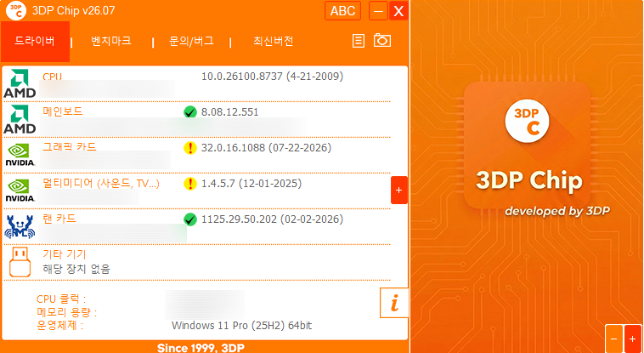
Task: Select the 최신버전 tab
Action: 273,41
